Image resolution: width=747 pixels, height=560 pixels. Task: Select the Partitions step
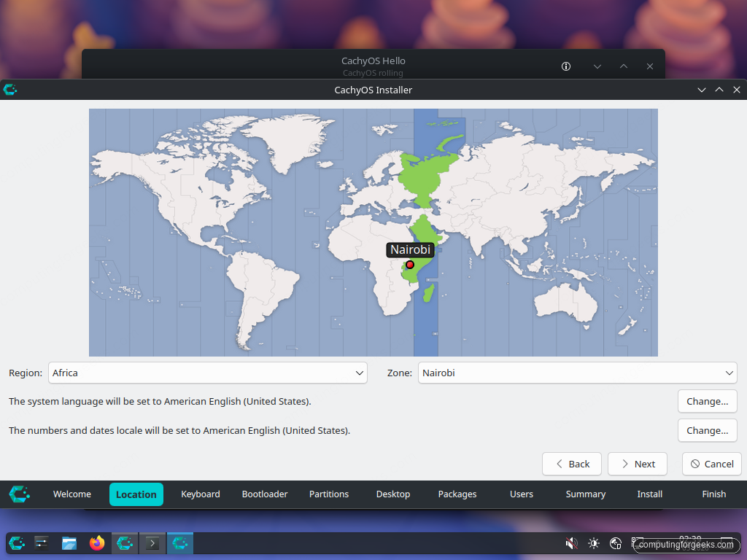click(329, 494)
